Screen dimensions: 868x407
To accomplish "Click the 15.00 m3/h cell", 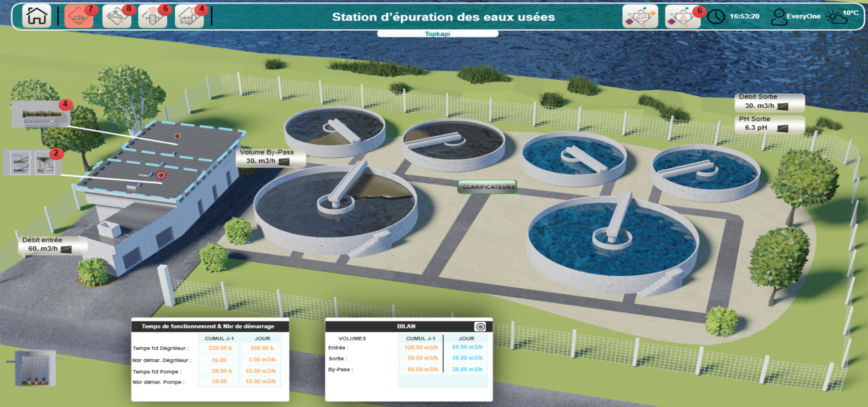I will coord(261,381).
